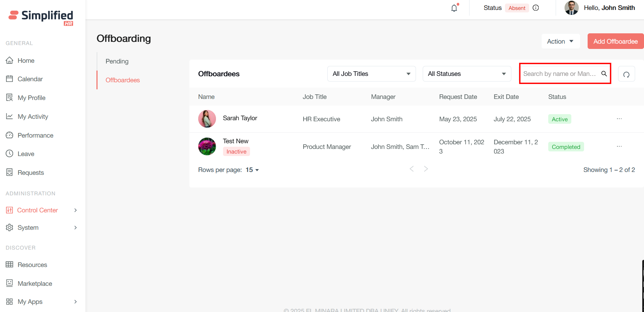The image size is (644, 312).
Task: Click the search magnifier icon
Action: coord(604,74)
